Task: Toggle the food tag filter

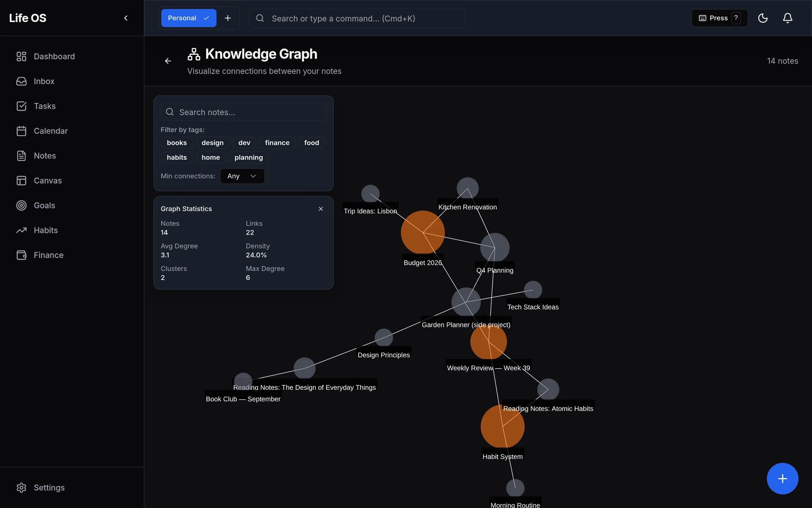Action: [311, 143]
